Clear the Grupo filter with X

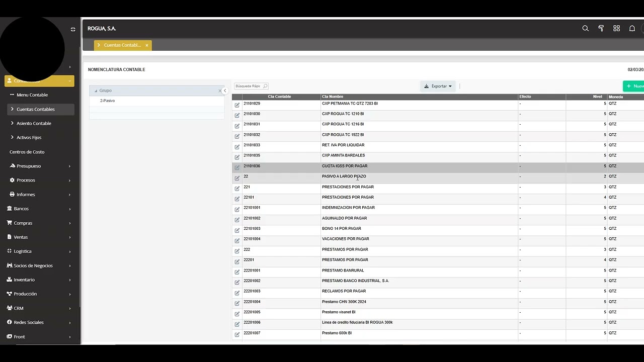pyautogui.click(x=220, y=91)
